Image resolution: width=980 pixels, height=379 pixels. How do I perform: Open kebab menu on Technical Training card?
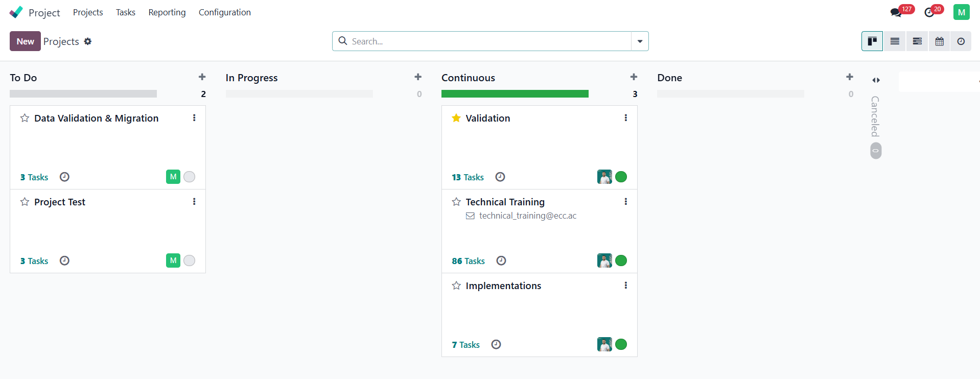625,202
